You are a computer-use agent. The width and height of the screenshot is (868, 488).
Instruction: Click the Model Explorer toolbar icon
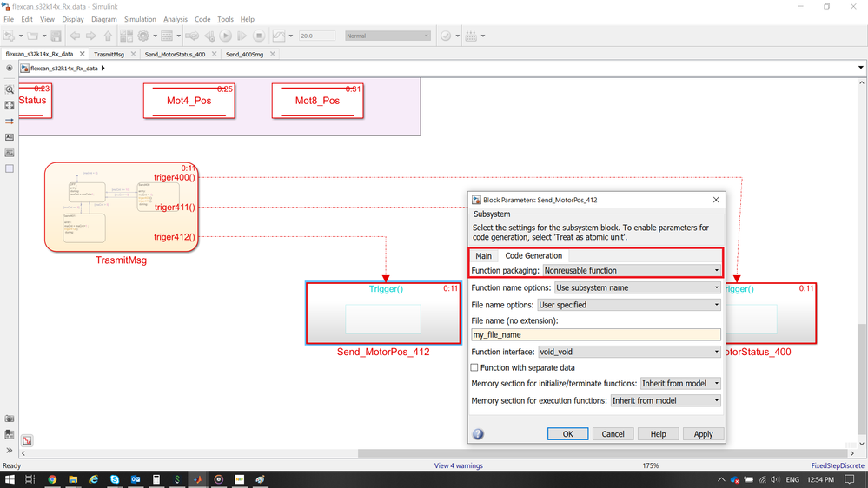167,36
